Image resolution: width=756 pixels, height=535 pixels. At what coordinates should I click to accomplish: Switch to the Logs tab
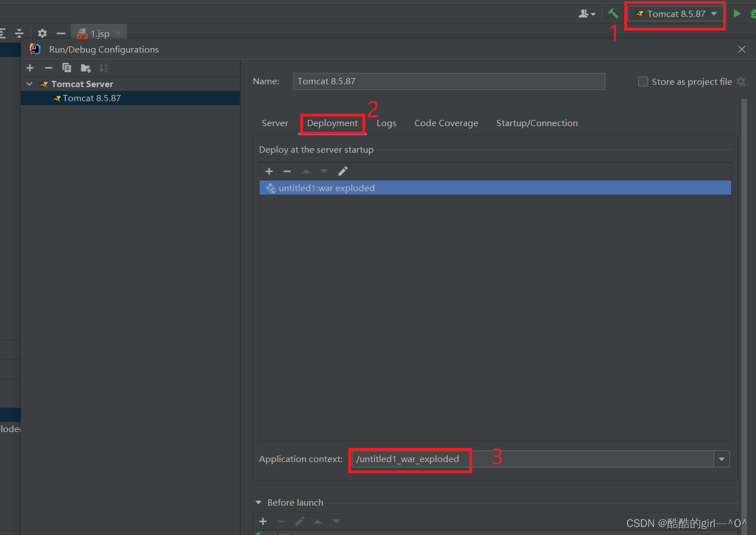point(386,123)
